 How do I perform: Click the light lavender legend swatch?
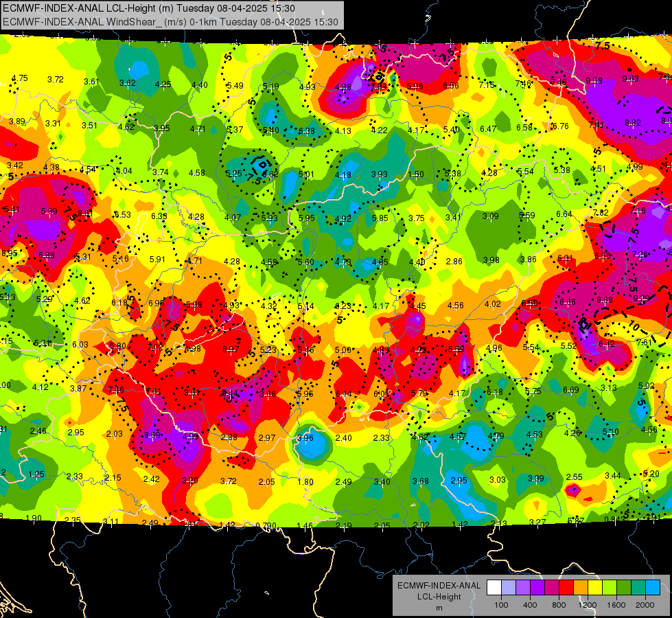coord(509,588)
